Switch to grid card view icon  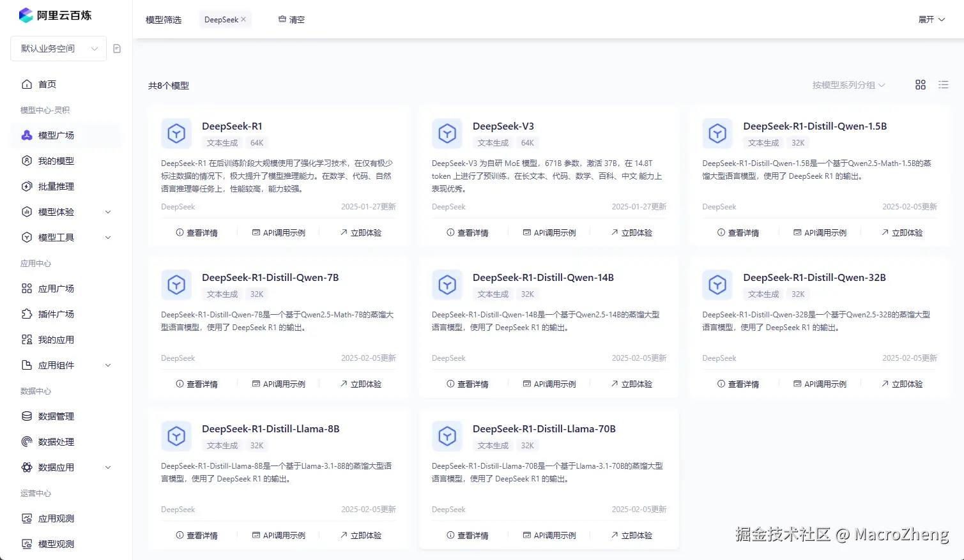click(x=921, y=85)
